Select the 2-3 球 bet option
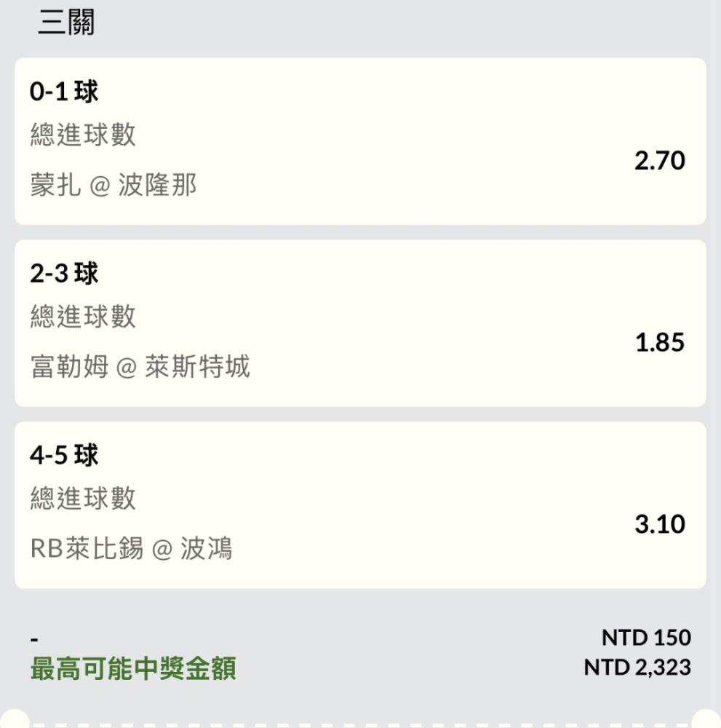The width and height of the screenshot is (721, 728). pyautogui.click(x=64, y=274)
